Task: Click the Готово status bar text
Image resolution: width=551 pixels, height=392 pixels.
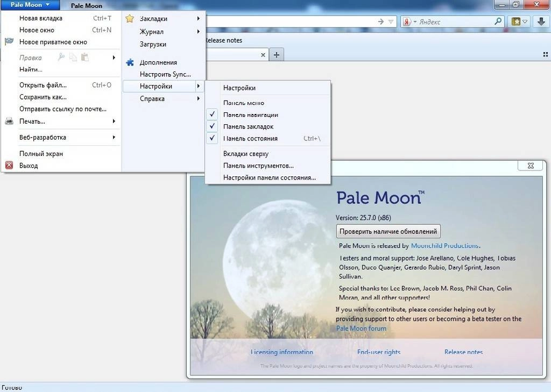Action: coord(12,388)
